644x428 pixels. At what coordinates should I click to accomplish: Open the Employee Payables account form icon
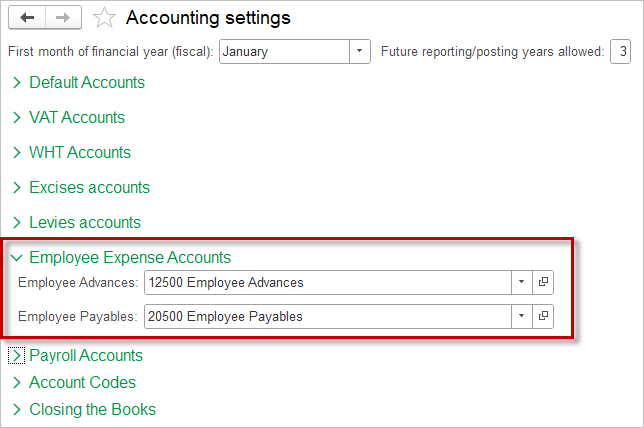point(543,316)
